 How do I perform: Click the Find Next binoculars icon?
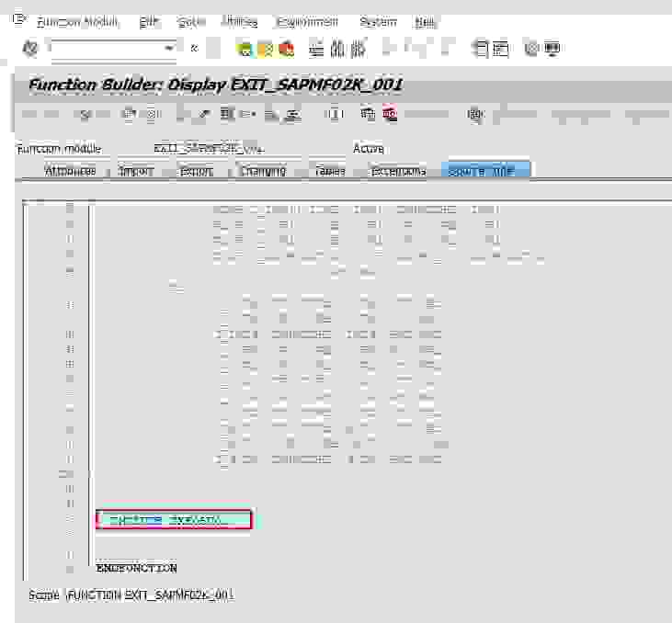(x=358, y=50)
